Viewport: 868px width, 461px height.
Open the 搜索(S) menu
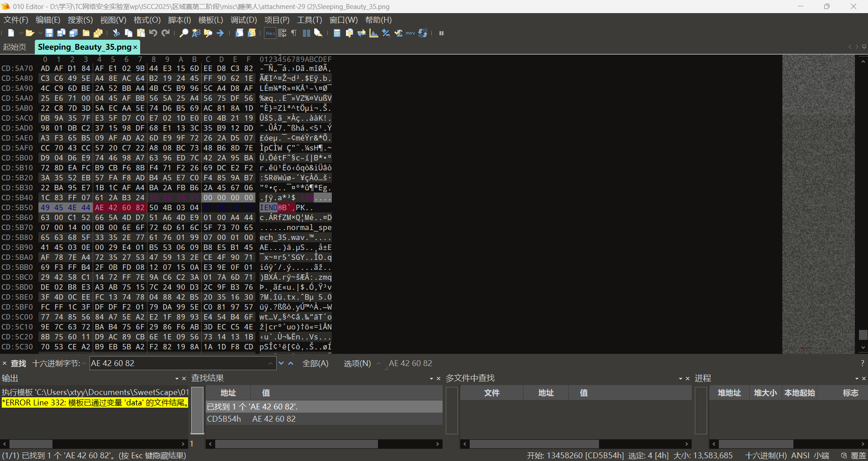[x=80, y=20]
